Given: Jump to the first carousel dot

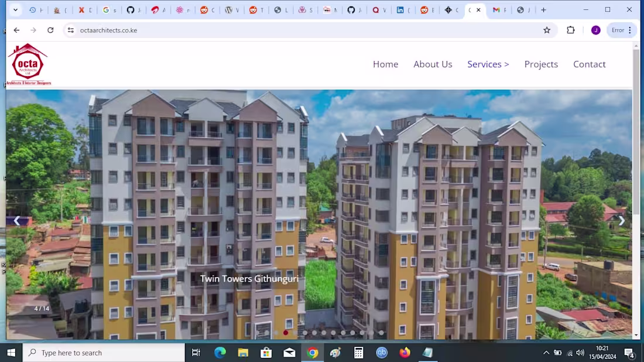Looking at the screenshot, I should pyautogui.click(x=257, y=333).
